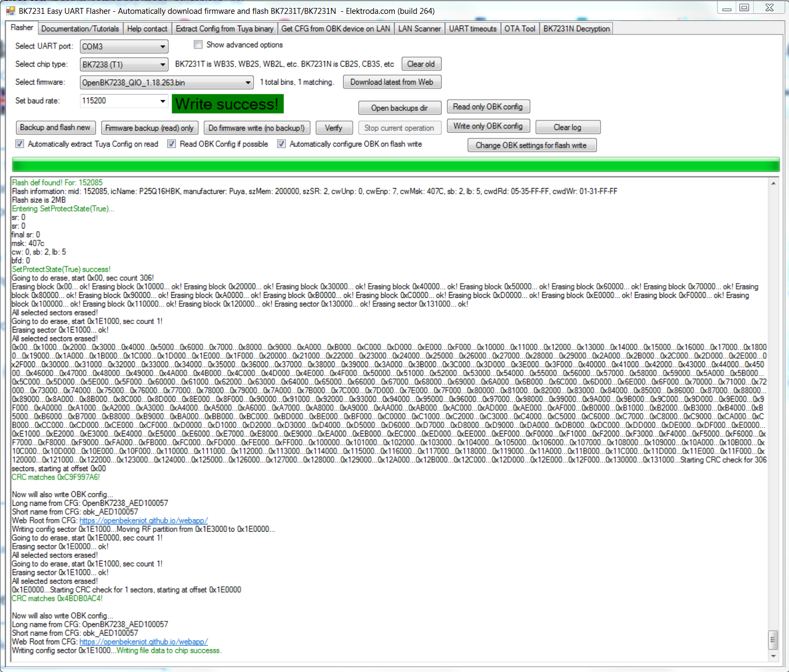
Task: Switch to the UART timeouts tab
Action: pyautogui.click(x=473, y=29)
